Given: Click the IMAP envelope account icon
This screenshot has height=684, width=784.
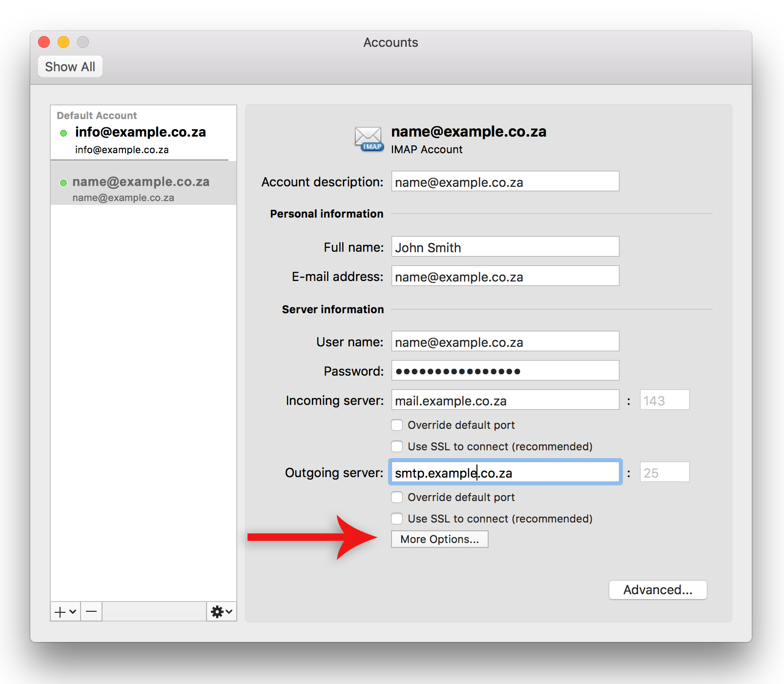Looking at the screenshot, I should [x=369, y=139].
